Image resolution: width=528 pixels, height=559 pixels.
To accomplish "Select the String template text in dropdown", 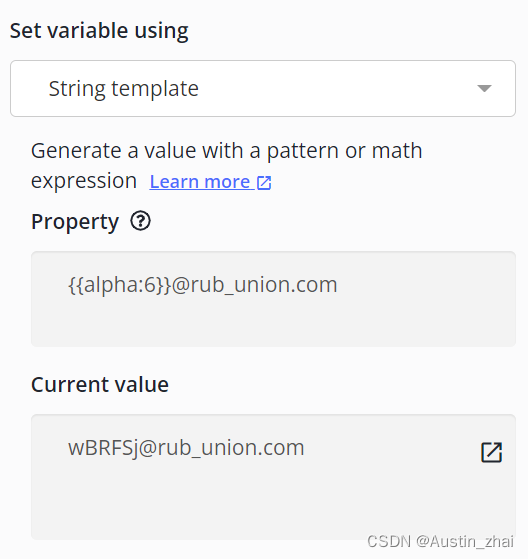I will 123,89.
